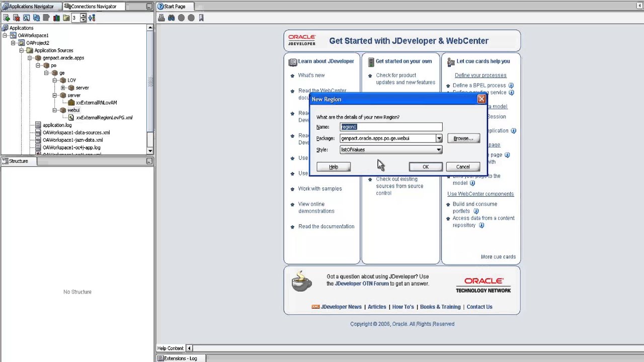
Task: Collapse the OAProject2 node
Action: (x=14, y=43)
